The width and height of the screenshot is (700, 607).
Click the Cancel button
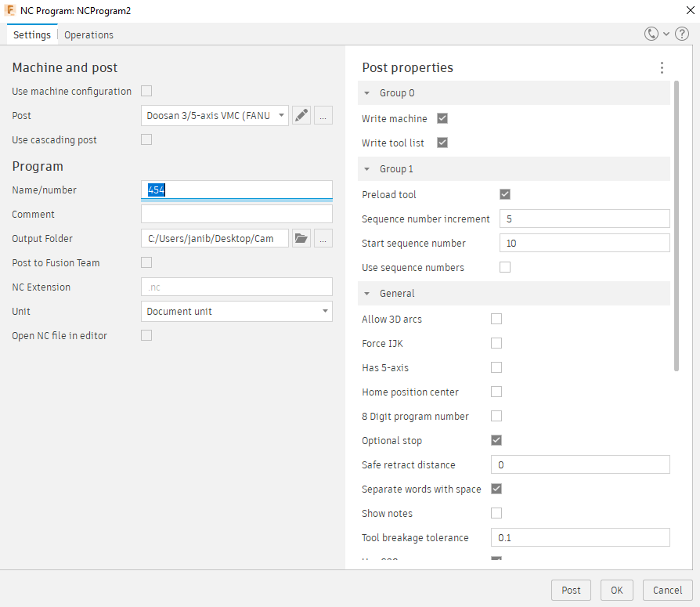pyautogui.click(x=667, y=591)
